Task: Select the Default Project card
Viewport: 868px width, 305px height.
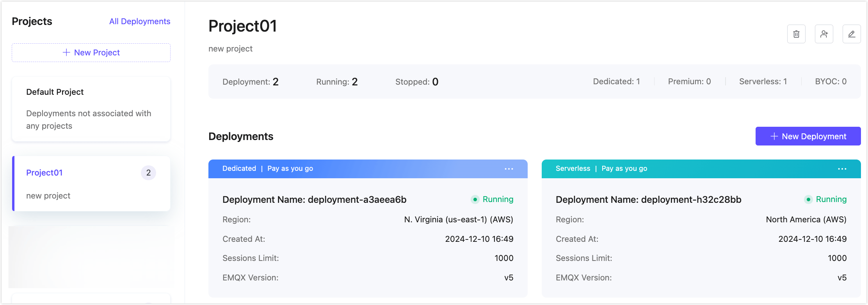Action: 91,109
